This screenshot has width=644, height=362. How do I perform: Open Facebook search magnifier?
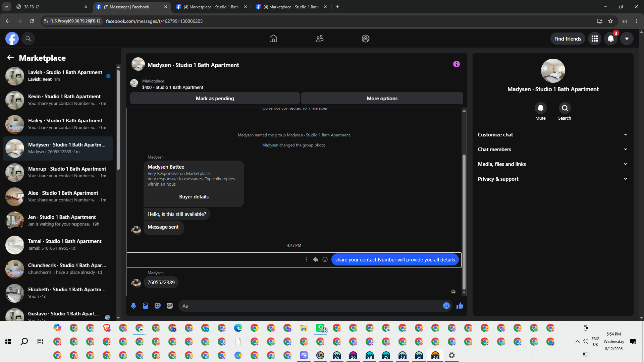(x=28, y=39)
